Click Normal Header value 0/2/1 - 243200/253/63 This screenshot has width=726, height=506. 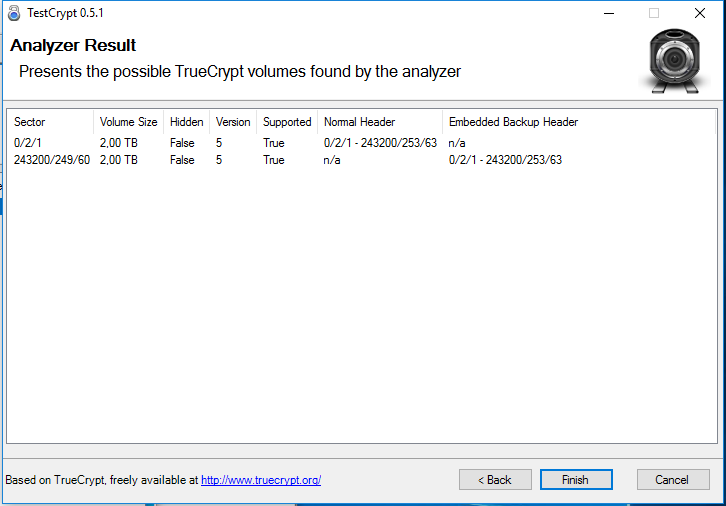[x=380, y=143]
